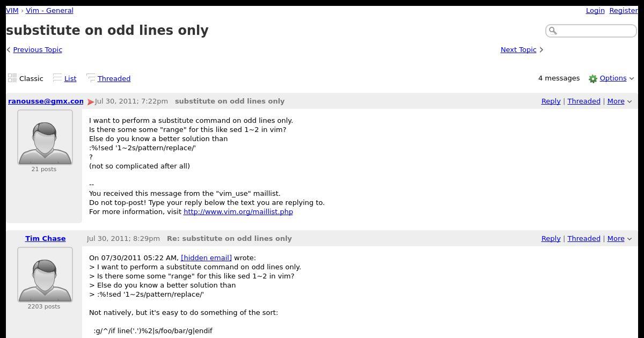Click ranousse's avatar picture
This screenshot has width=644, height=338.
point(45,137)
